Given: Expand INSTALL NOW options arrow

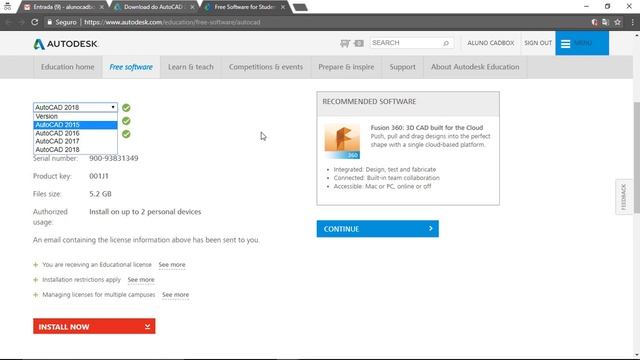Looking at the screenshot, I should click(x=147, y=327).
